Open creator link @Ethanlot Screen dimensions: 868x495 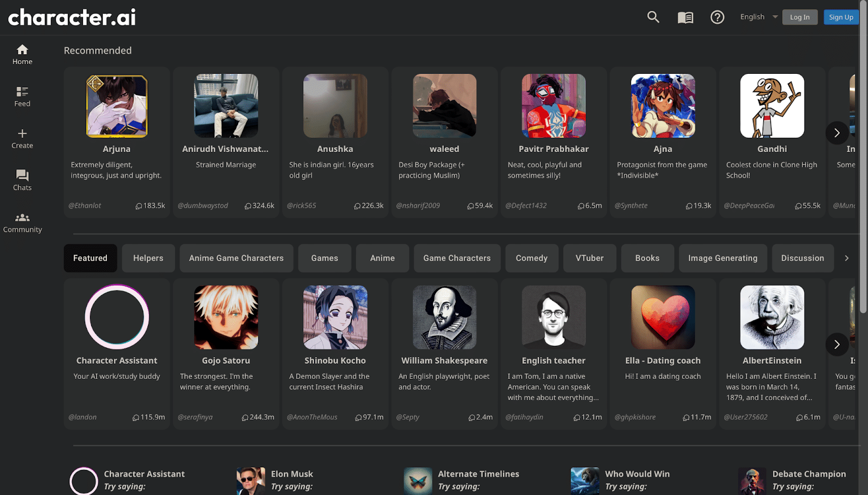coord(85,206)
